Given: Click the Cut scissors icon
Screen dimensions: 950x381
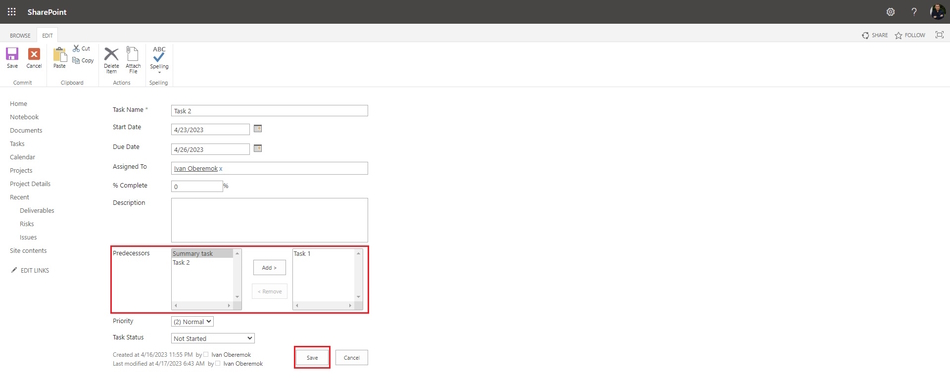Looking at the screenshot, I should click(76, 48).
